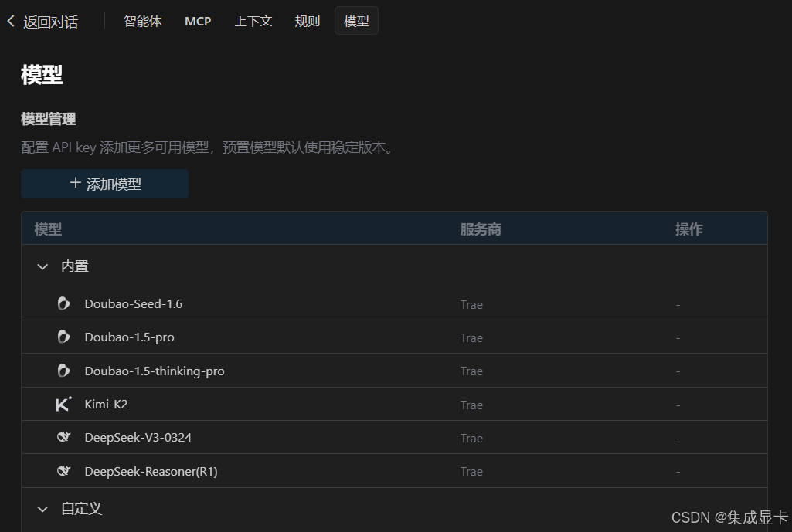Click Trae provider in DeepSeek-V3-0324 row
The height and width of the screenshot is (532, 792).
point(471,439)
